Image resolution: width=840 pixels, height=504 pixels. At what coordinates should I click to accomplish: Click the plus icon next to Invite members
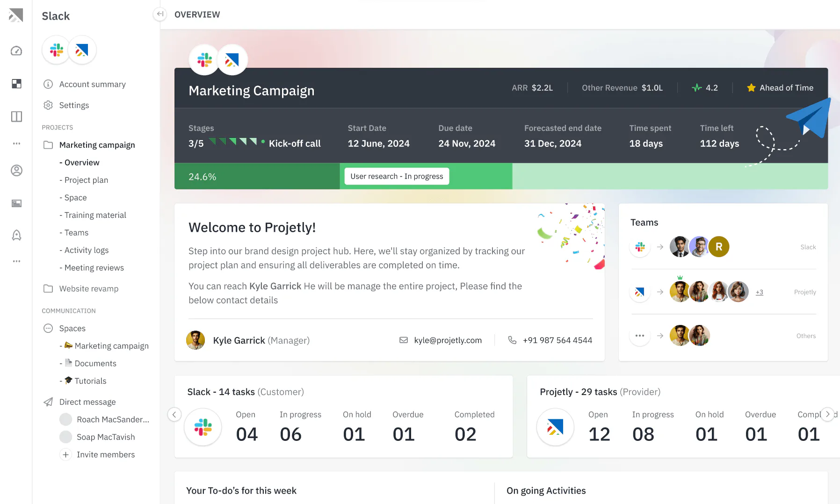tap(66, 454)
